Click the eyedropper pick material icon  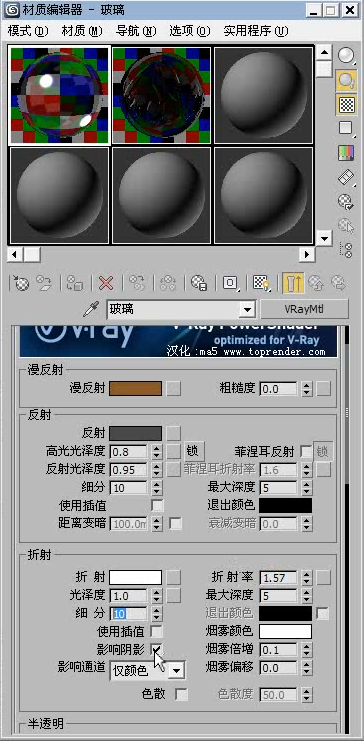pyautogui.click(x=90, y=310)
